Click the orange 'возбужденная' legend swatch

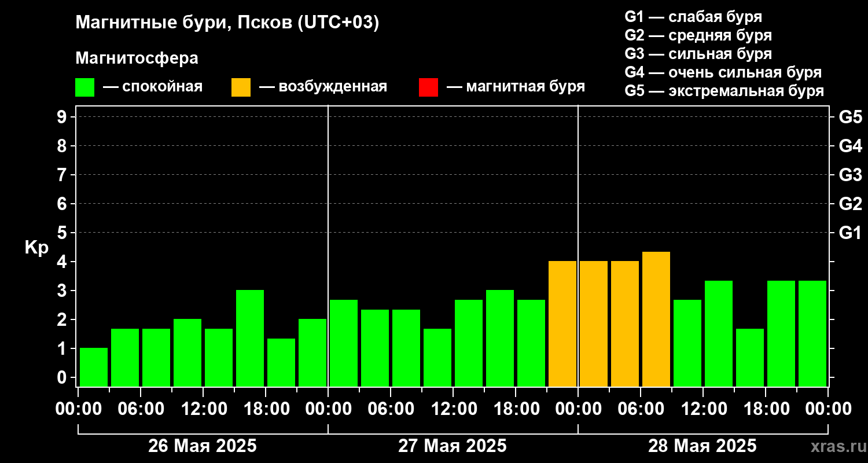coord(241,87)
